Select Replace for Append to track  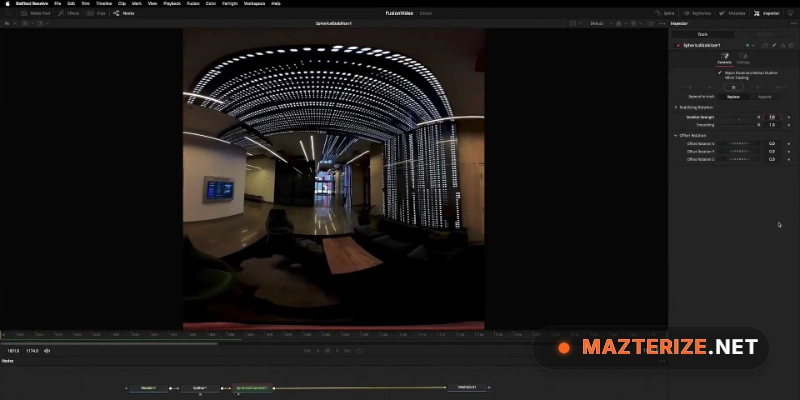(x=733, y=96)
